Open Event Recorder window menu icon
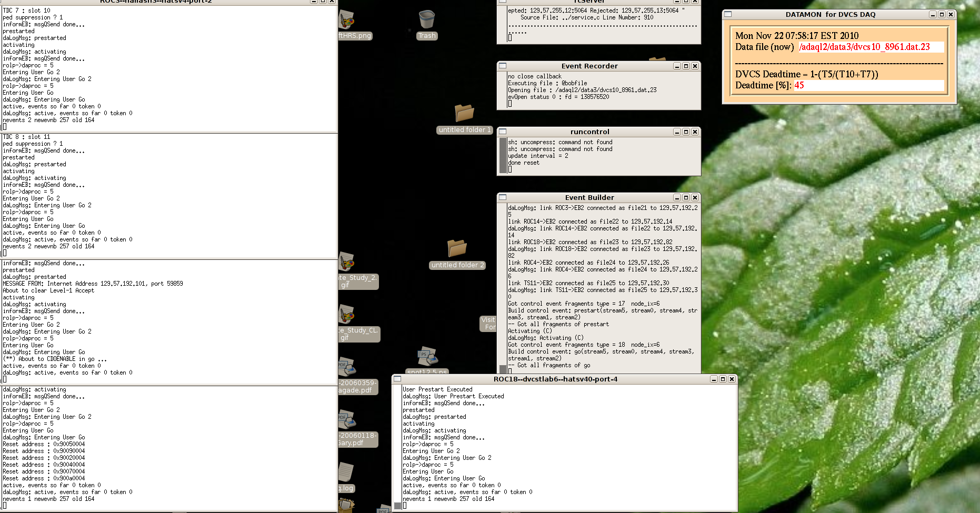 pyautogui.click(x=503, y=66)
